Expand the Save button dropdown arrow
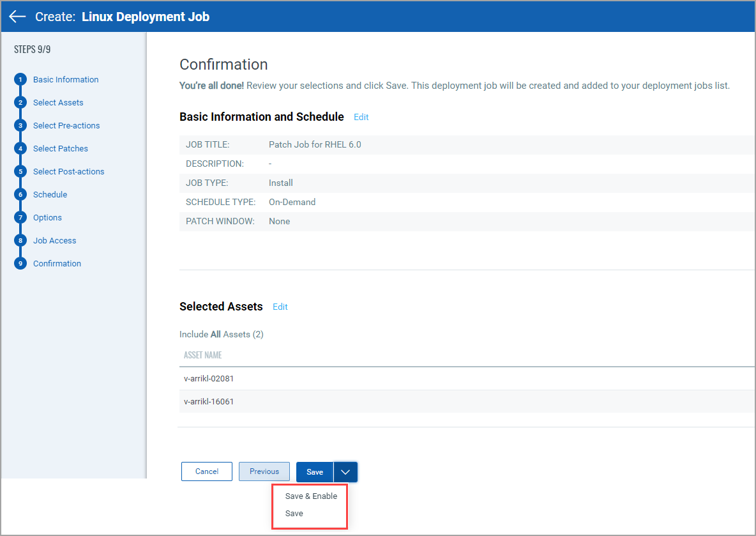Image resolution: width=756 pixels, height=536 pixels. click(345, 472)
